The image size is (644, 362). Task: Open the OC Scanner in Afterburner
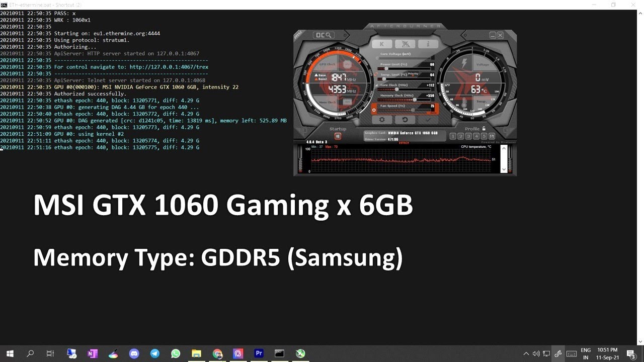pos(324,35)
